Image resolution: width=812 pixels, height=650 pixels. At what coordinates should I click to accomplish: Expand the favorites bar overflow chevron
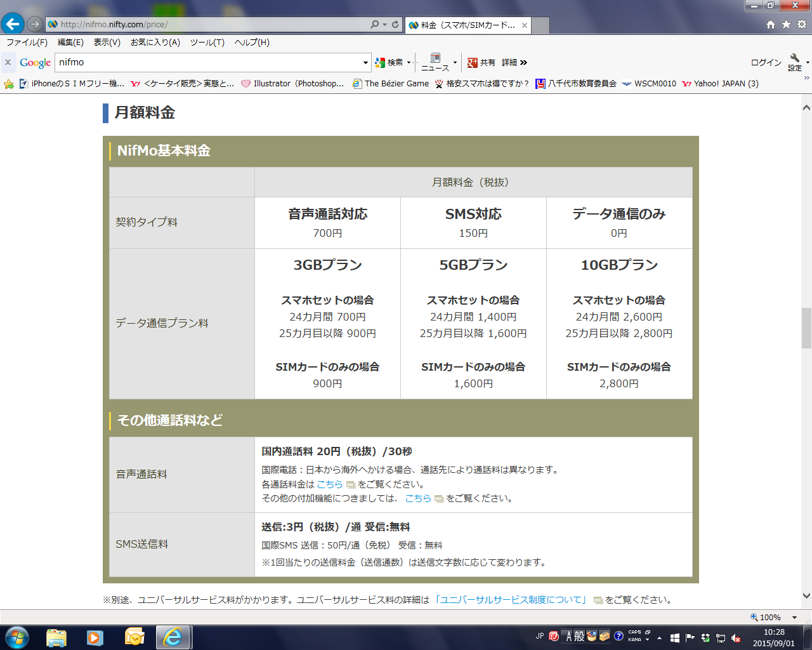coord(807,78)
